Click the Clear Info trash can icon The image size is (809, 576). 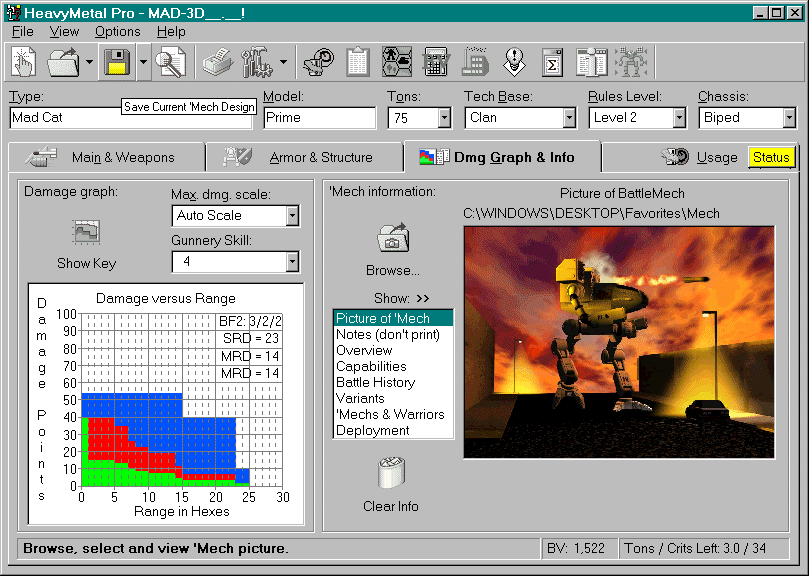[391, 473]
